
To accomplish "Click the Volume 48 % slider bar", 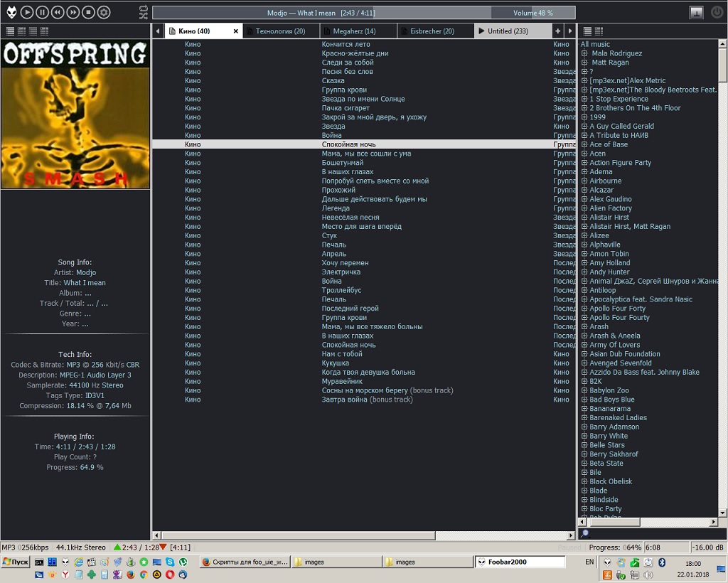I will click(x=533, y=13).
